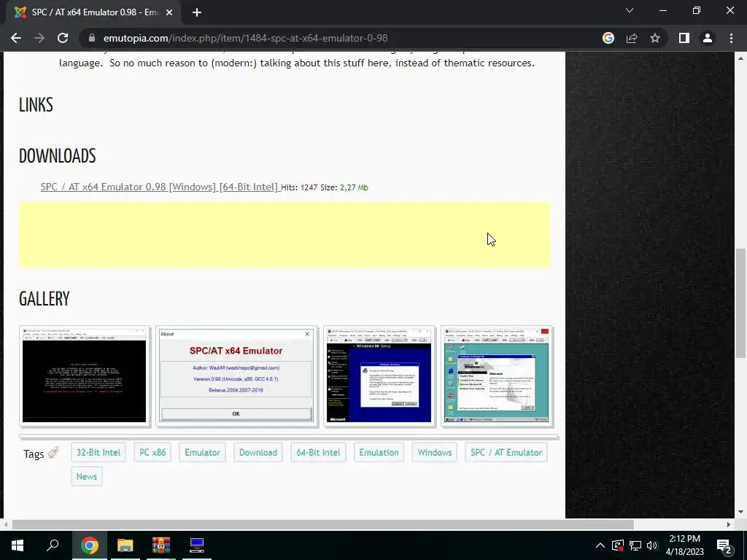Click the scroll down arrow
The image size is (747, 560).
740,512
